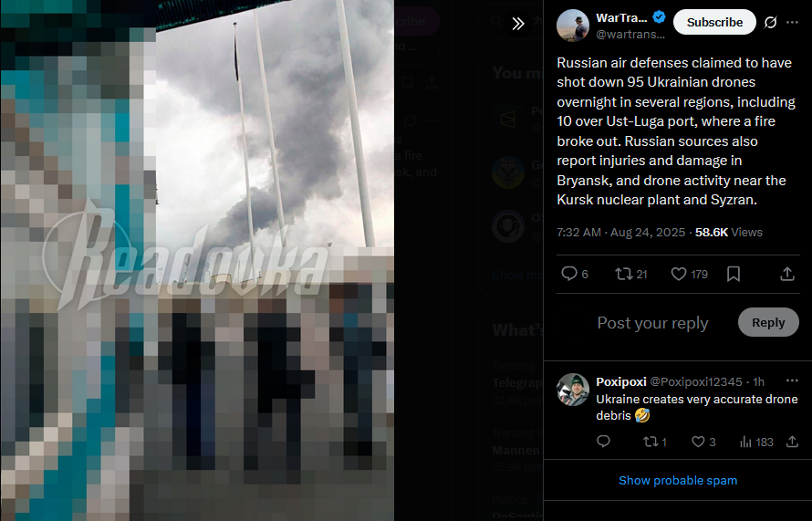The height and width of the screenshot is (521, 812).
Task: Click the reply bubble icon with 6 replies
Action: [575, 274]
